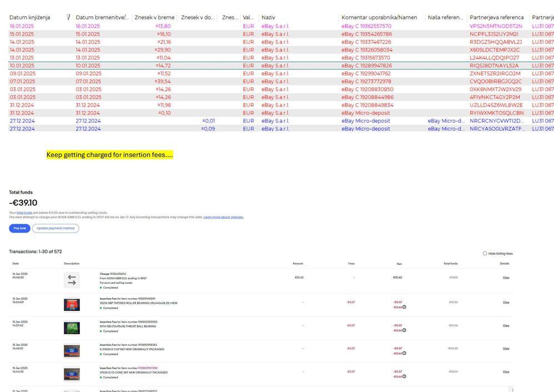Open item number 193880957208 link
This screenshot has height=392, width=554.
(148, 368)
